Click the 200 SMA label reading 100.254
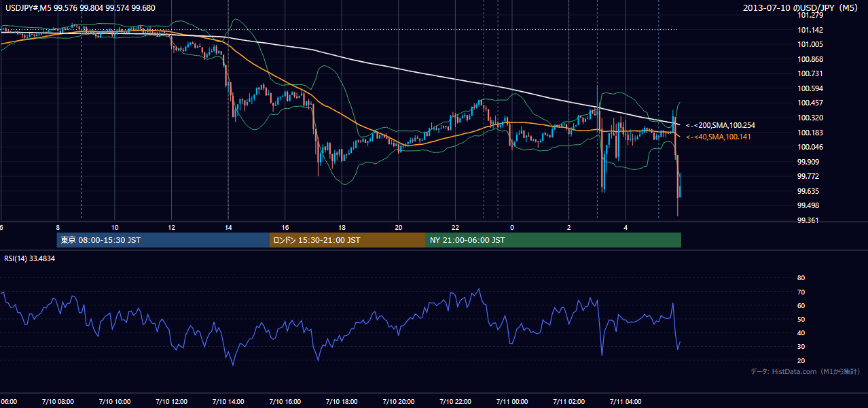Viewport: 868px width, 408px height. pos(721,125)
